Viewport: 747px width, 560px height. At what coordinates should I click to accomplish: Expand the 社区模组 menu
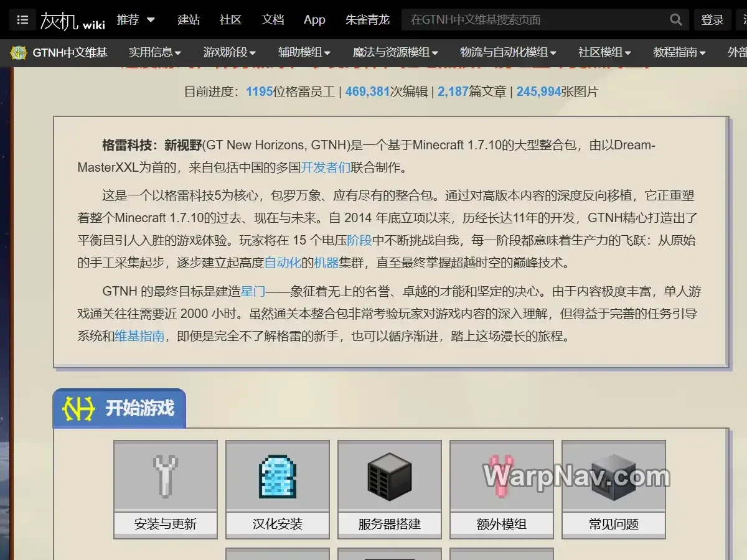click(x=604, y=53)
